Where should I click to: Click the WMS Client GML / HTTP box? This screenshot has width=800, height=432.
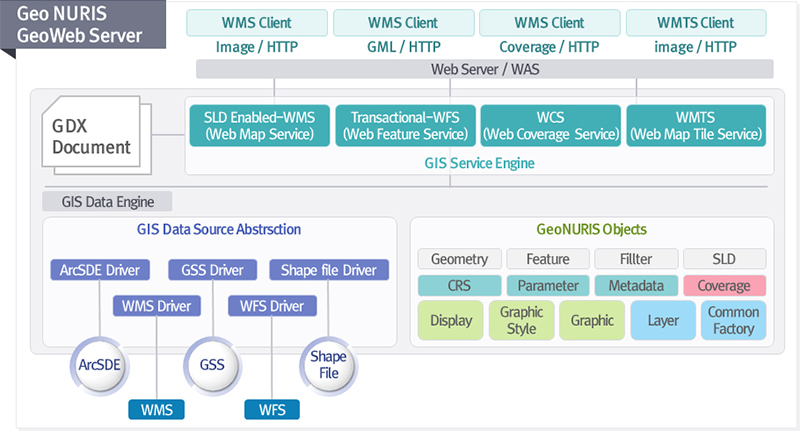(404, 23)
